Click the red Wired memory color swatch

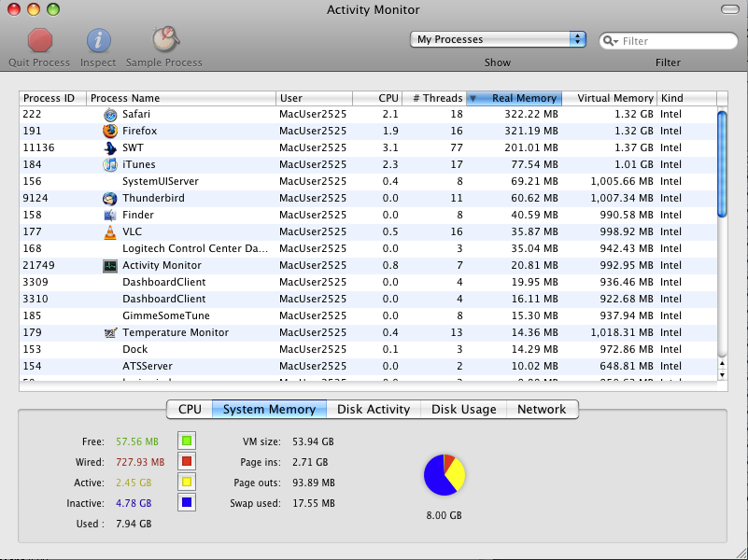187,461
